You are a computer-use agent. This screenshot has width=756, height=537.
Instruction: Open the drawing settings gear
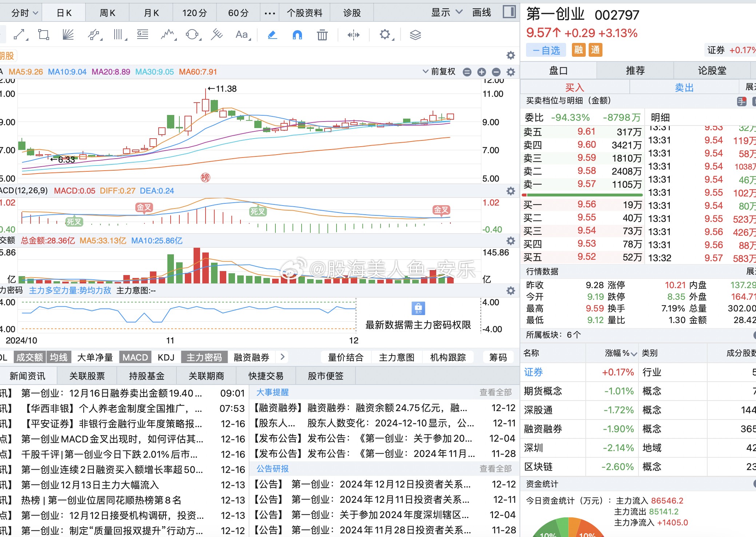click(x=385, y=35)
